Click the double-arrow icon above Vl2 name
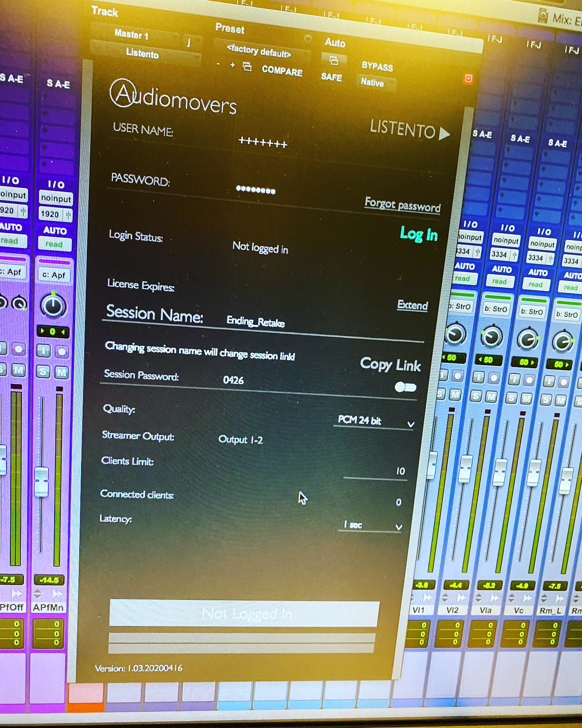This screenshot has width=582, height=728. click(x=461, y=598)
